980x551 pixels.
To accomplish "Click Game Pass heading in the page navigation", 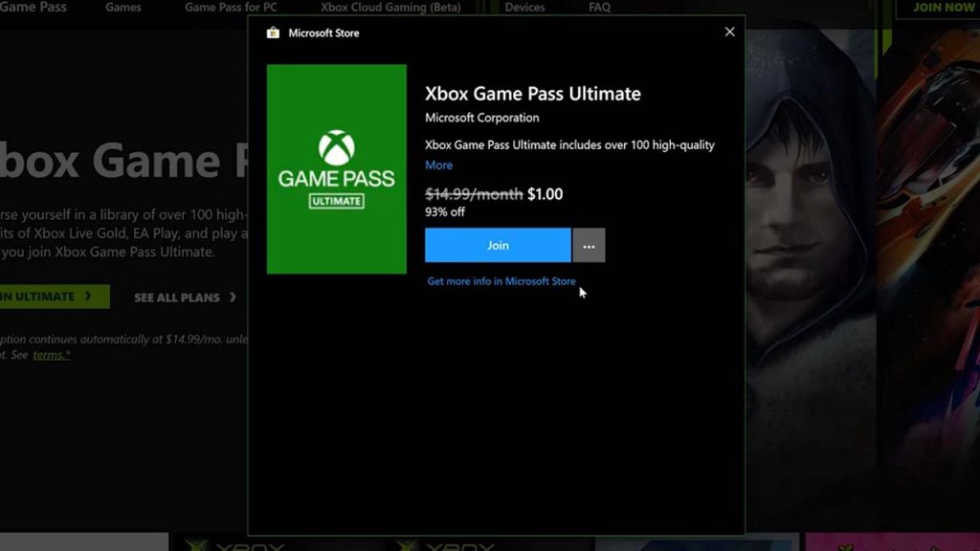I will click(x=33, y=8).
